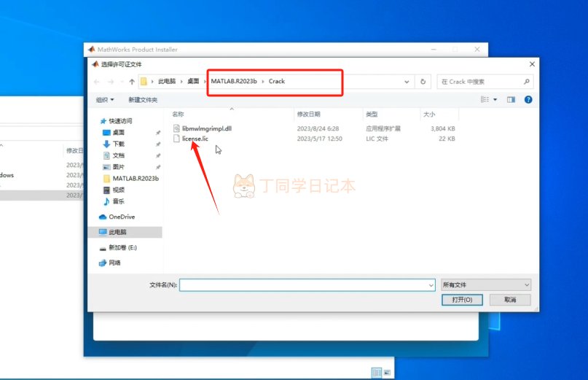The width and height of the screenshot is (588, 380).
Task: Click the 2023/8/24 6:28 date cell
Action: (318, 128)
